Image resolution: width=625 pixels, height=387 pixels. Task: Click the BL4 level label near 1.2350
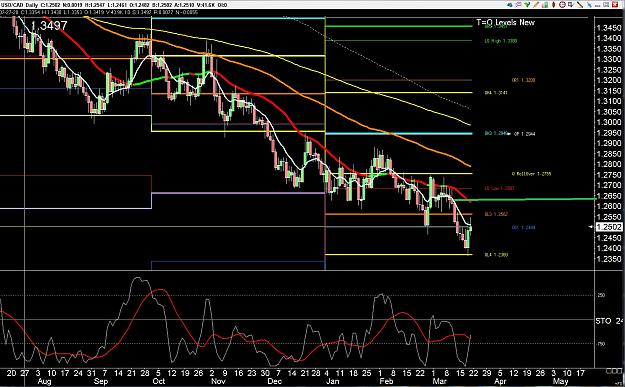(x=496, y=255)
